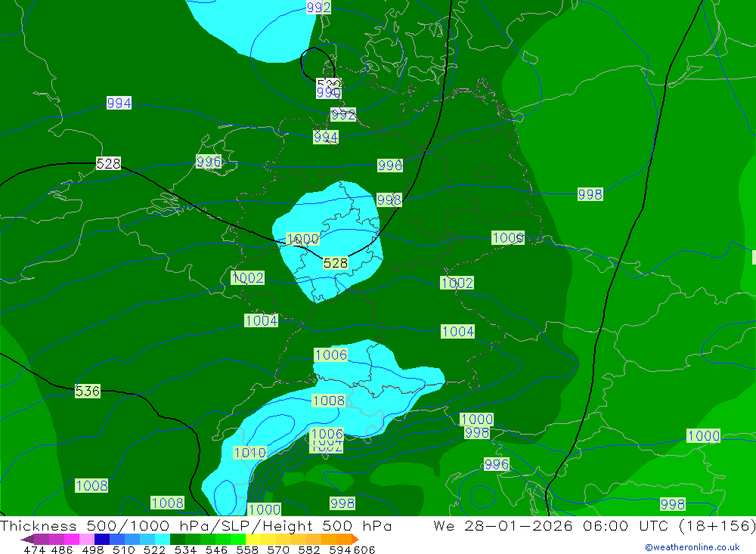Viewport: 756px width, 554px height.
Task: Click the 992 label at the top edge of the map
Action: [x=318, y=8]
